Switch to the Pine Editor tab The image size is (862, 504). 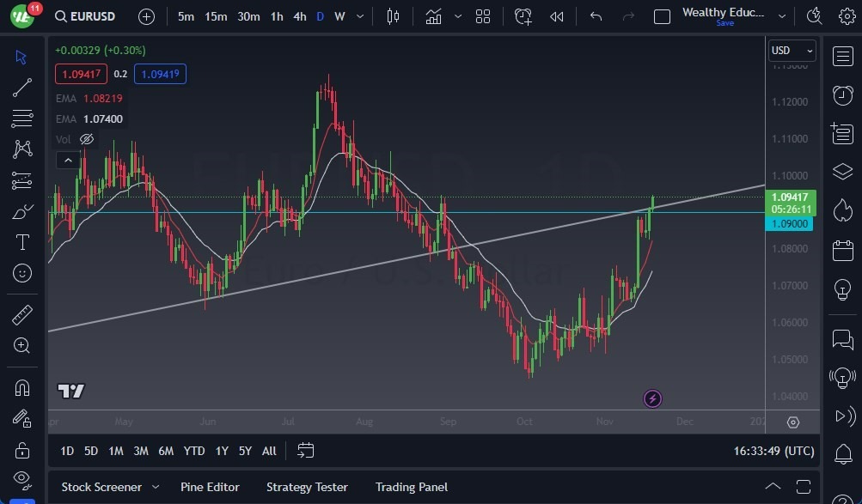point(210,487)
